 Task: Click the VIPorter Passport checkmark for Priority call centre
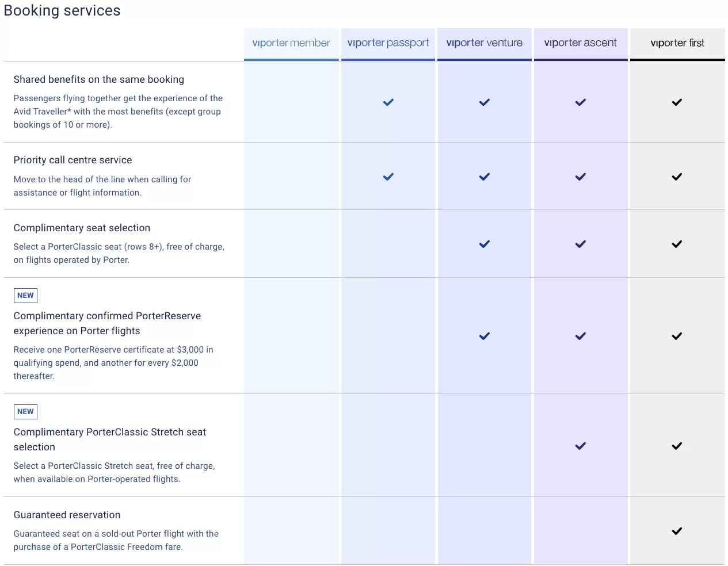coord(388,177)
